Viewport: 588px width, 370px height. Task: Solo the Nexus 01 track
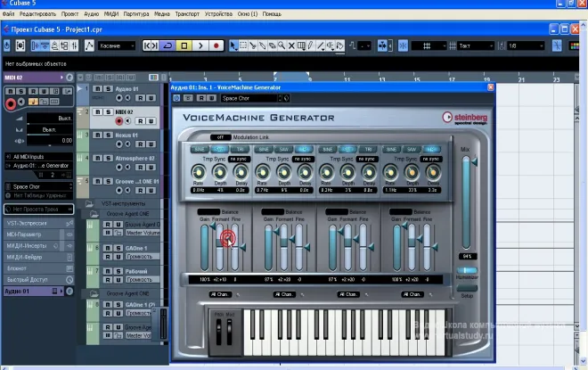pos(108,136)
